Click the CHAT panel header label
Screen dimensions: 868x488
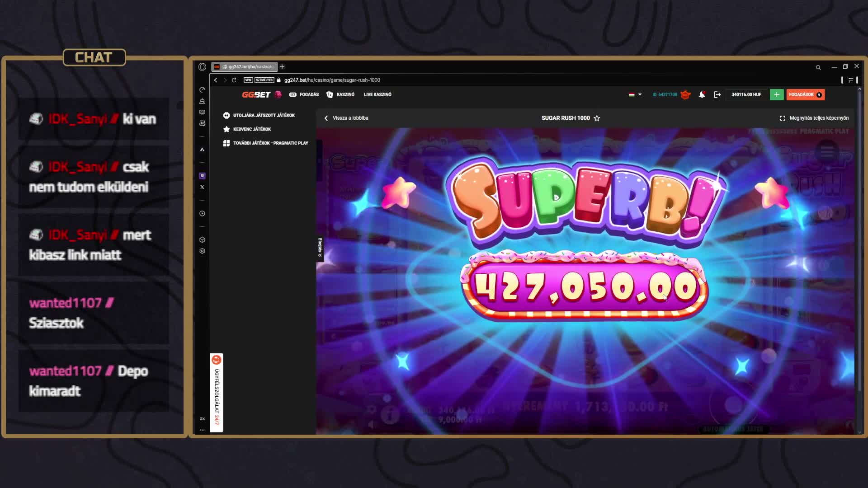[x=94, y=57]
